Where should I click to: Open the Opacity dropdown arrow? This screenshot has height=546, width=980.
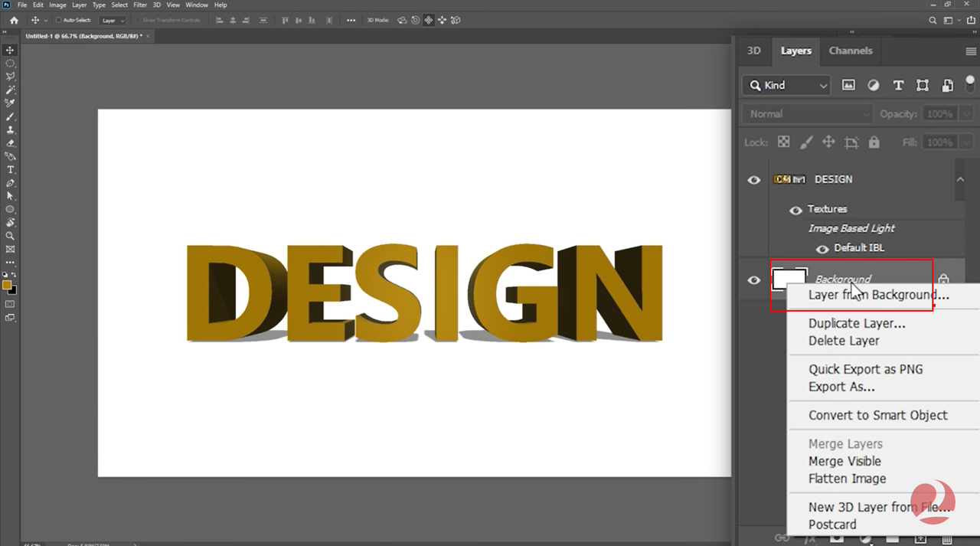(x=967, y=114)
